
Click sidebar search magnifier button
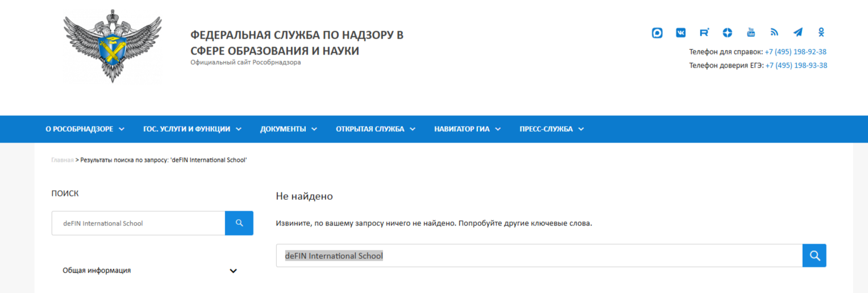pos(239,223)
